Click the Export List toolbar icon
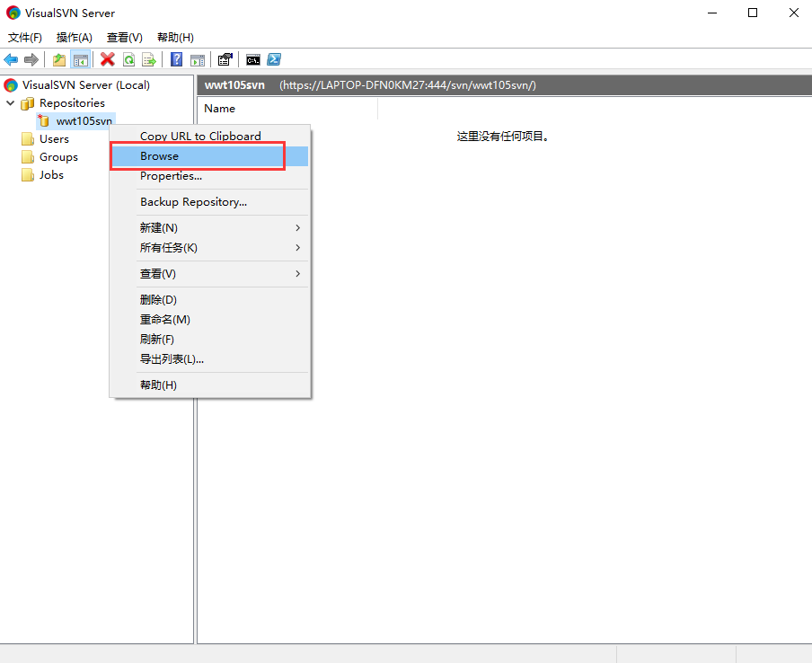 pyautogui.click(x=149, y=59)
